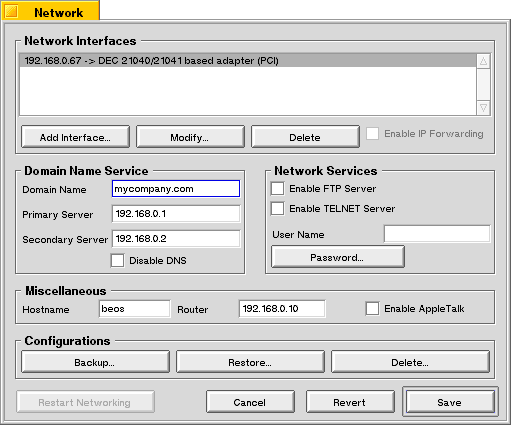Toggle the Enable AppleTalk checkbox
The height and width of the screenshot is (425, 511).
(x=372, y=309)
